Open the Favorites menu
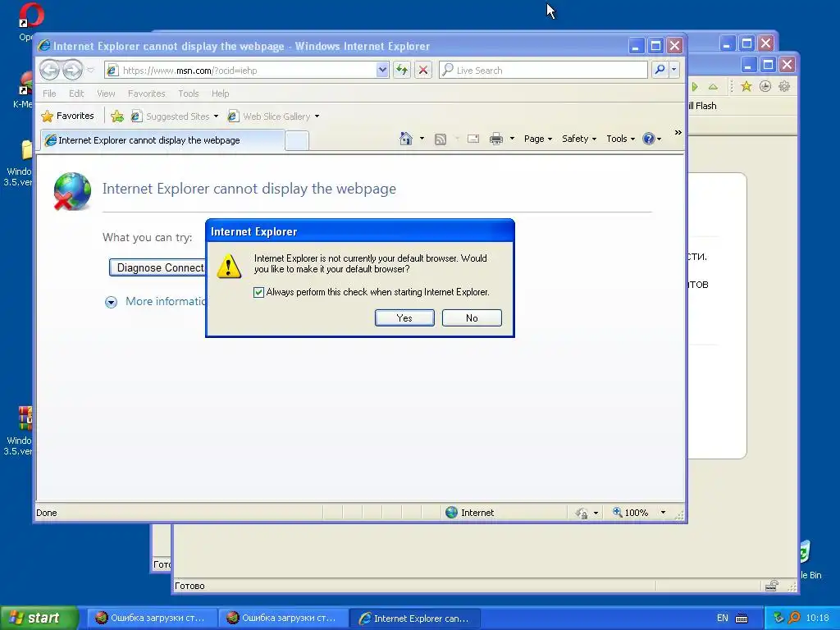Screen dimensions: 840x630 tap(146, 94)
